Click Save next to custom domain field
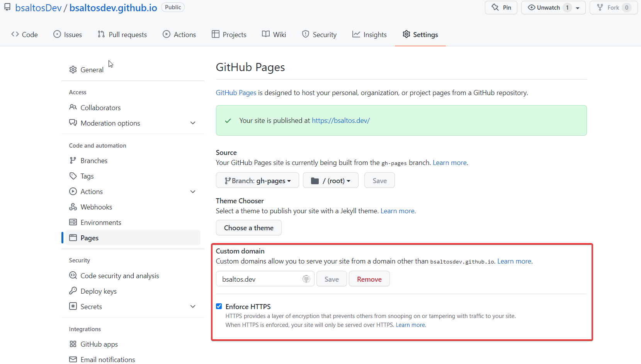This screenshot has height=364, width=641. coord(332,279)
